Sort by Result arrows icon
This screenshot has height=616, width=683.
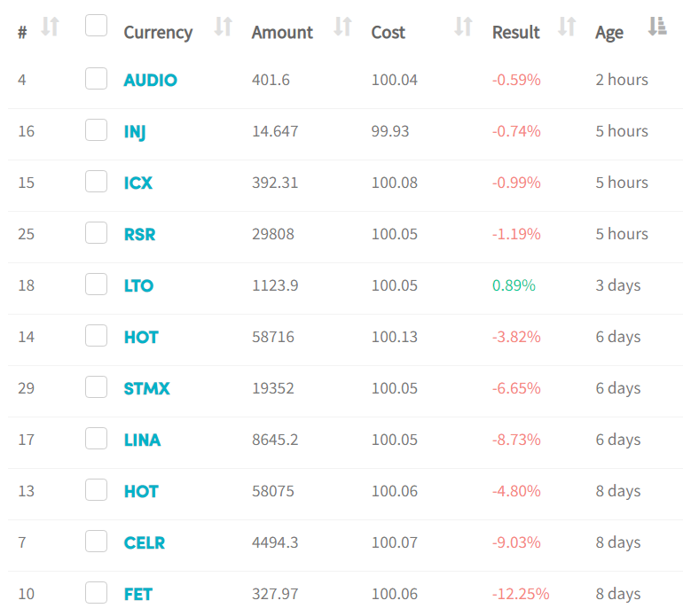567,27
